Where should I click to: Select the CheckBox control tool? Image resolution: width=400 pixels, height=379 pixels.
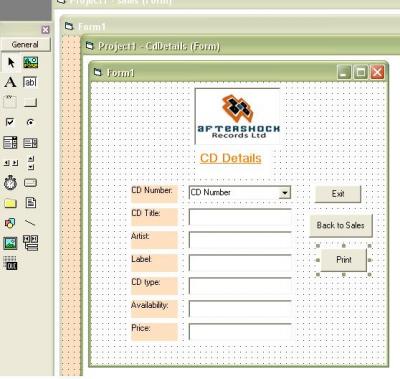(10, 122)
